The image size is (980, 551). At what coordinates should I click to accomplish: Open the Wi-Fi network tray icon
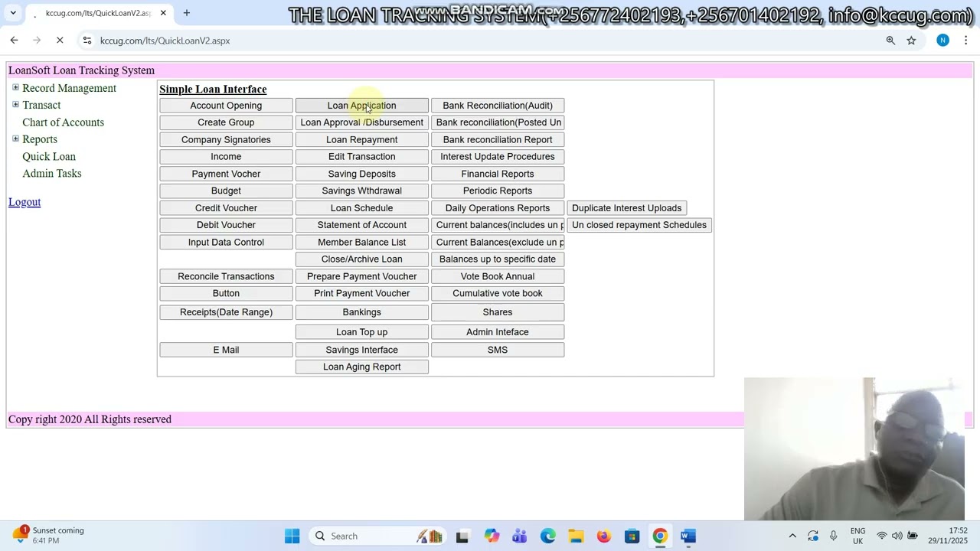point(882,536)
